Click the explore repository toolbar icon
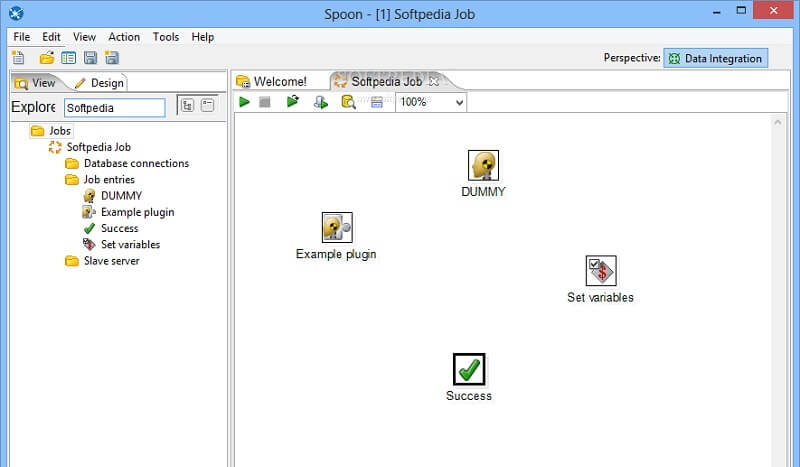This screenshot has height=467, width=800. click(68, 58)
